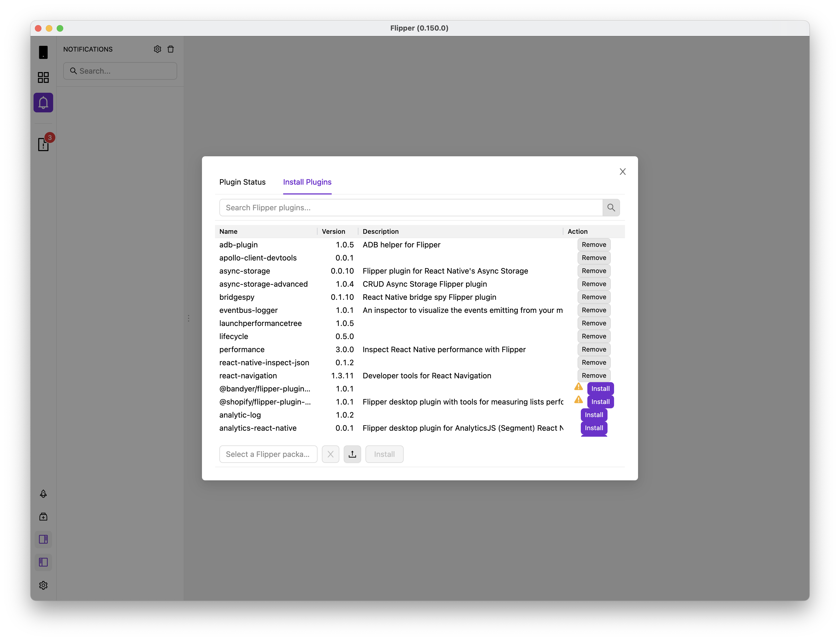Click notification settings gear icon
The image size is (840, 641).
[x=158, y=49]
